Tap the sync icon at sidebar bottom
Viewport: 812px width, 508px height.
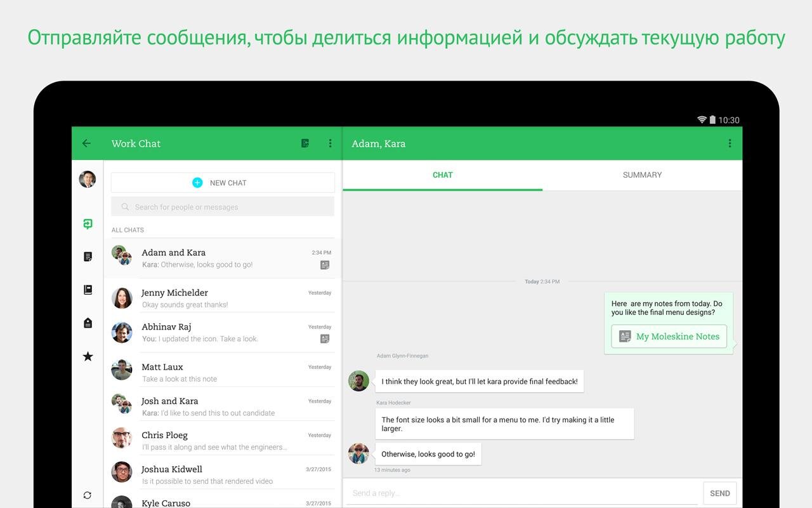click(x=88, y=495)
